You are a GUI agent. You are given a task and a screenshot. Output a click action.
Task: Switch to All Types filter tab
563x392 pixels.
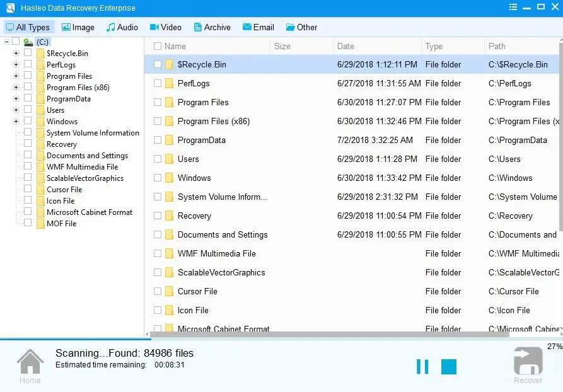[28, 27]
